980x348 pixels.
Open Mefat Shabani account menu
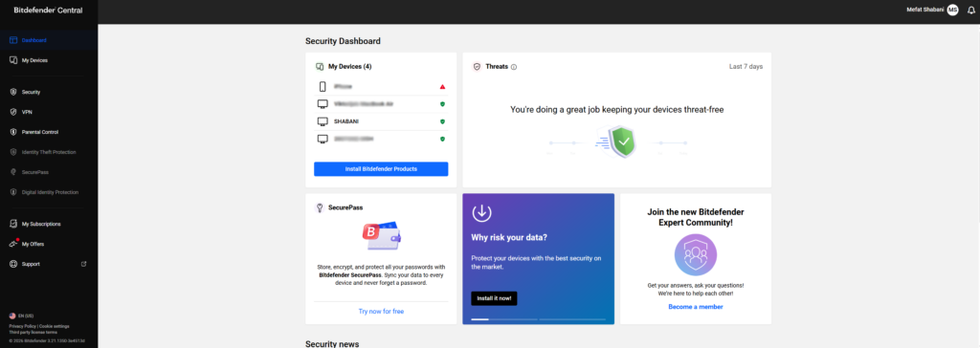click(x=932, y=10)
